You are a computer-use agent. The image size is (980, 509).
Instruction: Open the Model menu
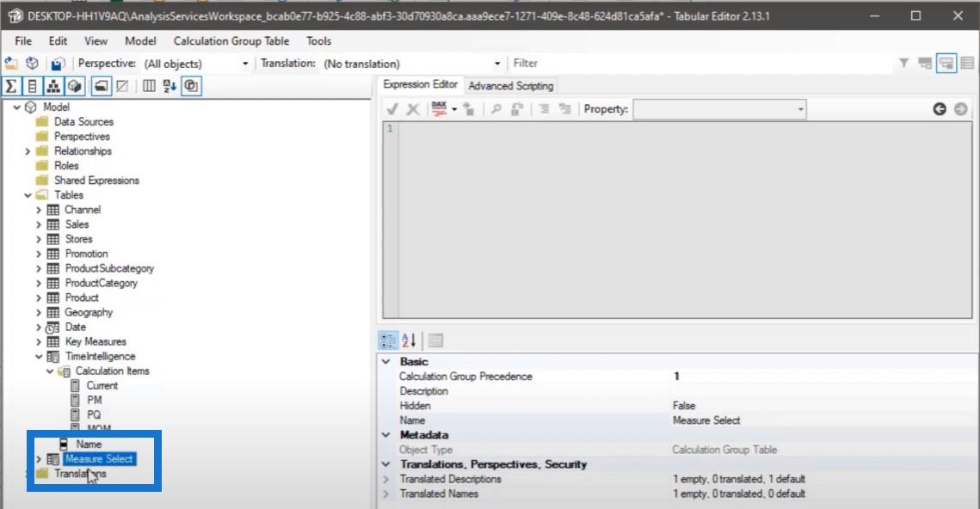140,41
